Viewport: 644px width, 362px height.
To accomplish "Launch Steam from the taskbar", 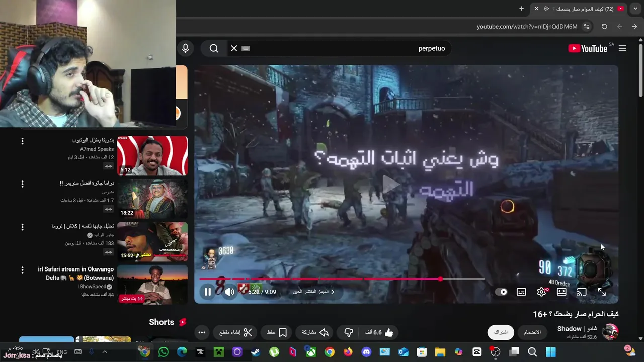I will point(256,352).
